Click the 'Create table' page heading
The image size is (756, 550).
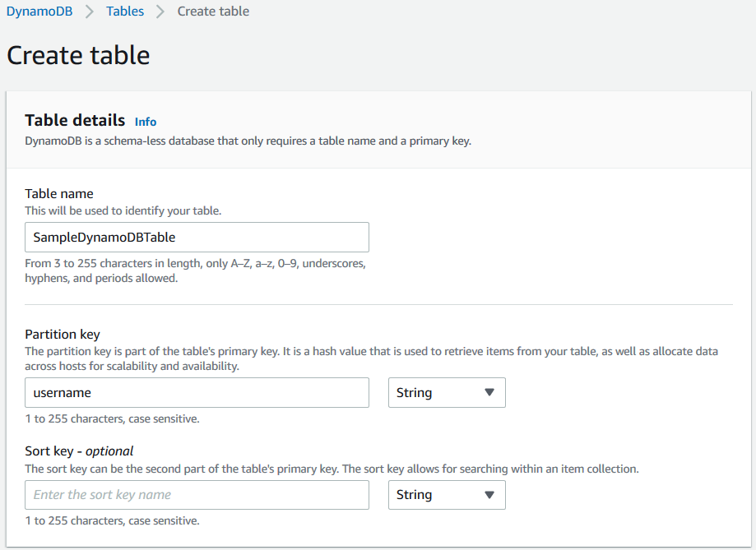click(78, 55)
